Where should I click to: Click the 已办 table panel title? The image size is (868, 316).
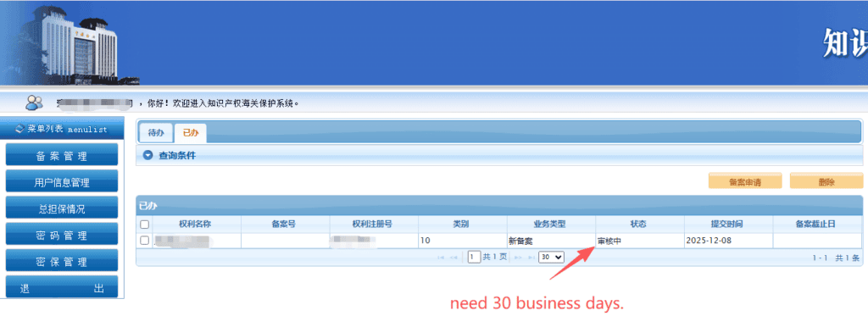point(147,206)
